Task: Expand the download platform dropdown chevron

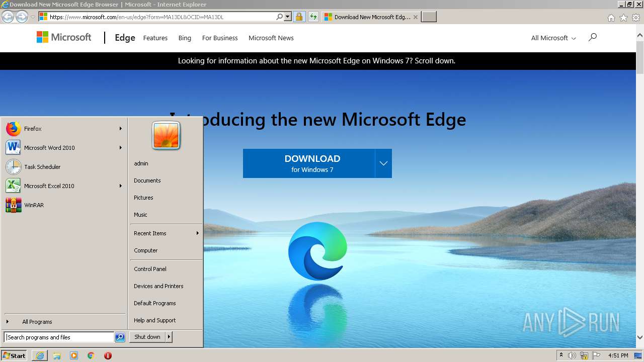Action: click(383, 163)
